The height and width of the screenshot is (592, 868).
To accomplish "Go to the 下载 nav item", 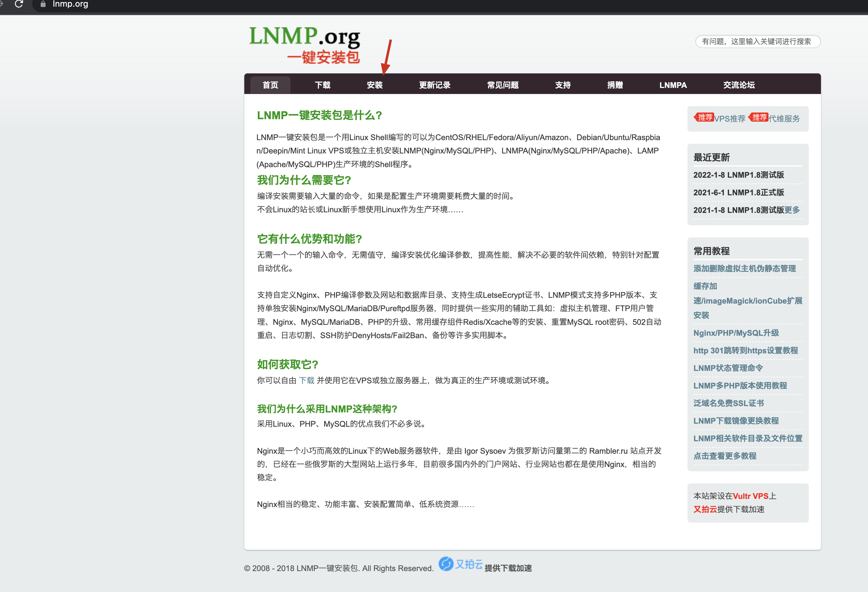I will point(322,85).
